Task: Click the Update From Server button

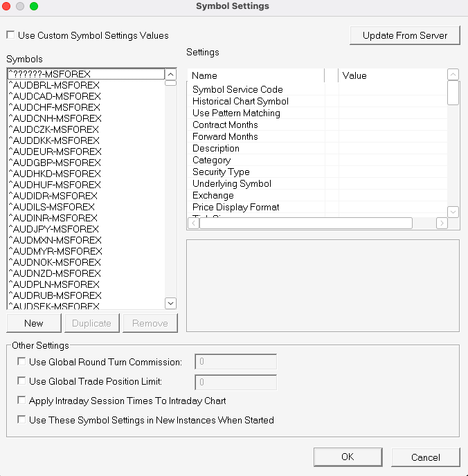Action: click(405, 35)
